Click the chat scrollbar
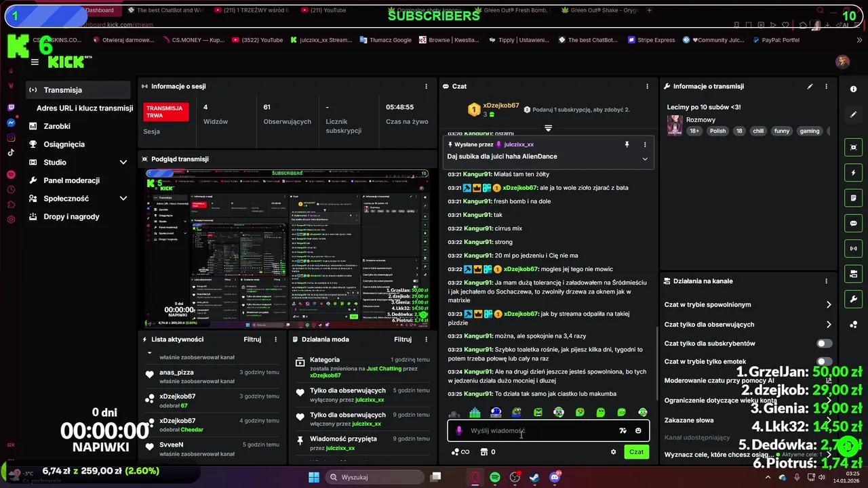 [x=656, y=365]
